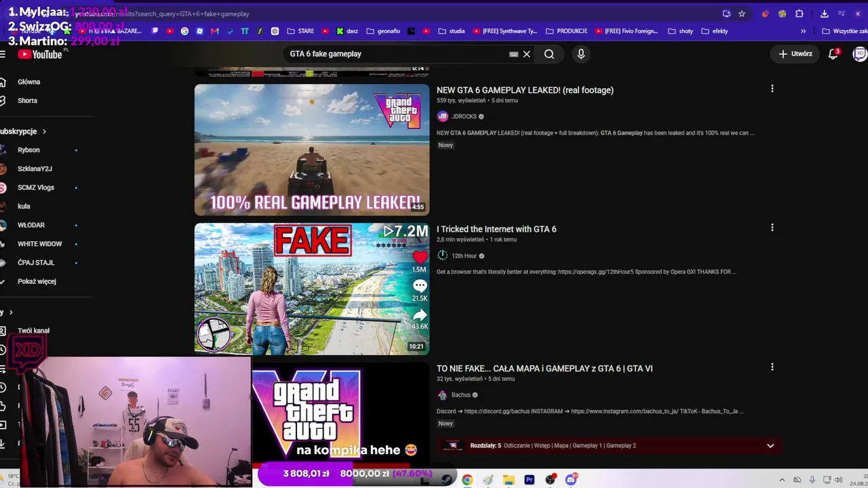Open the shoty bookmark folder
This screenshot has height=488, width=868.
click(x=681, y=31)
